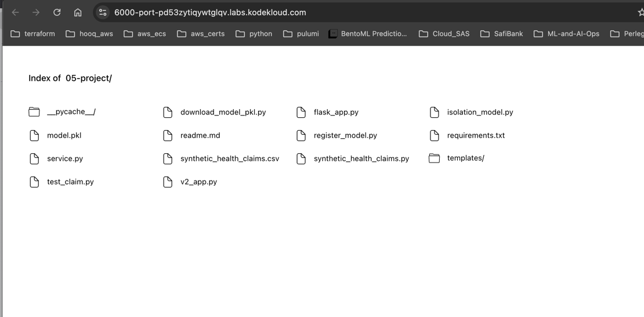The width and height of the screenshot is (644, 317).
Task: Click the browser forward arrow
Action: (x=36, y=12)
